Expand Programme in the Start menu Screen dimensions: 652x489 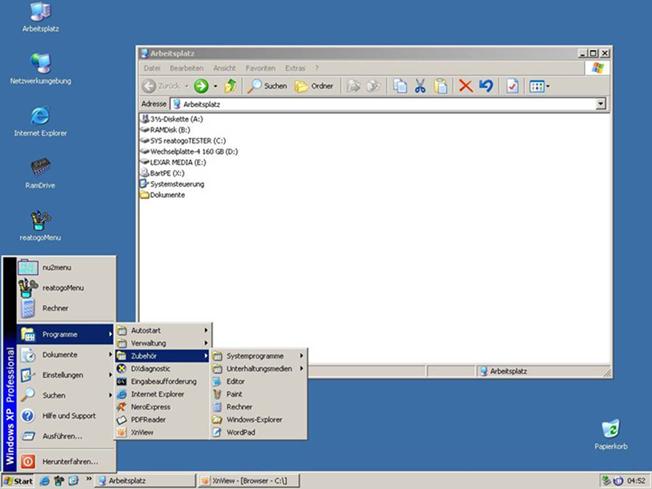(x=66, y=334)
